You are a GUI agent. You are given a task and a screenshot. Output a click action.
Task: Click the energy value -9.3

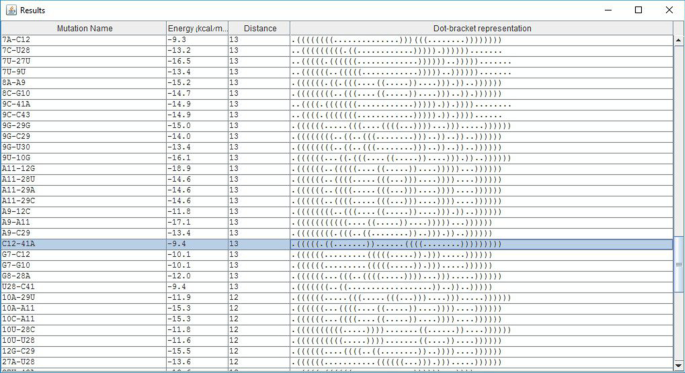(x=177, y=40)
